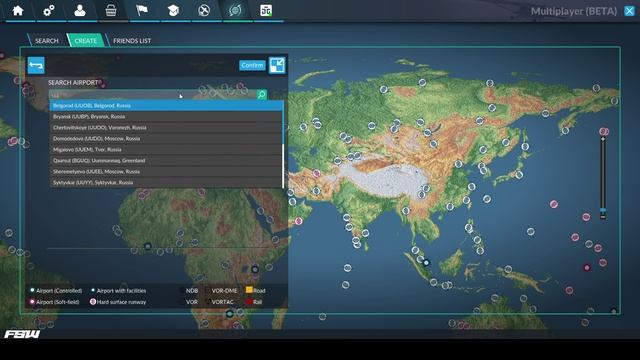Toggle the VORTAC legend item
The width and height of the screenshot is (640, 360).
(219, 302)
